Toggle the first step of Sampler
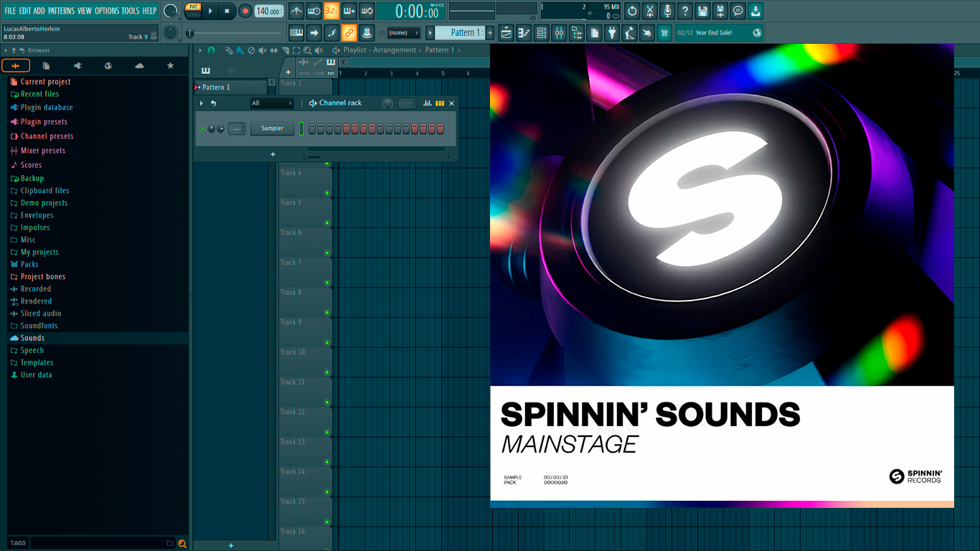Viewport: 980px width, 551px height. 312,128
